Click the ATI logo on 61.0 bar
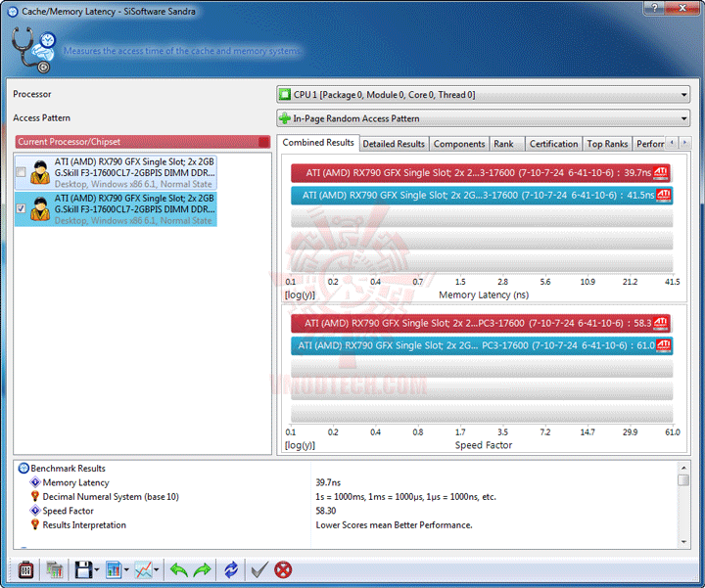 coord(664,345)
